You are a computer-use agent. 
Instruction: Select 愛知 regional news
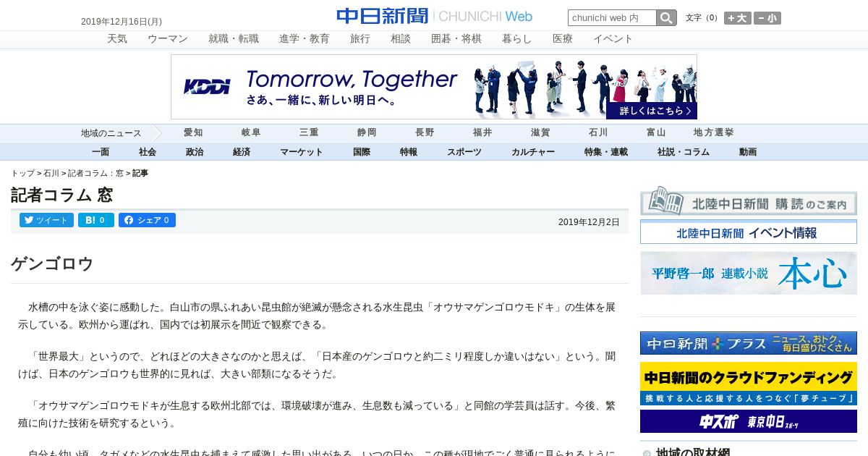tap(193, 133)
